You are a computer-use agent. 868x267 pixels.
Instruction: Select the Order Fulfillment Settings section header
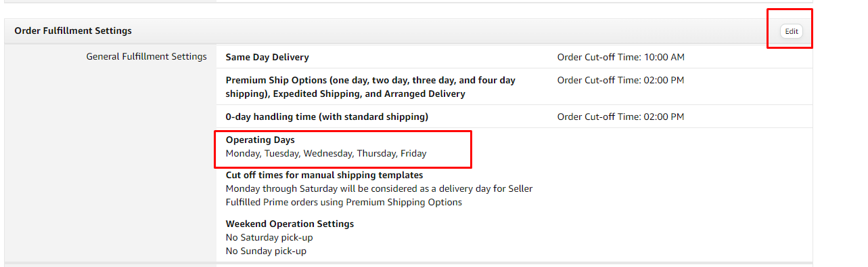[x=73, y=31]
